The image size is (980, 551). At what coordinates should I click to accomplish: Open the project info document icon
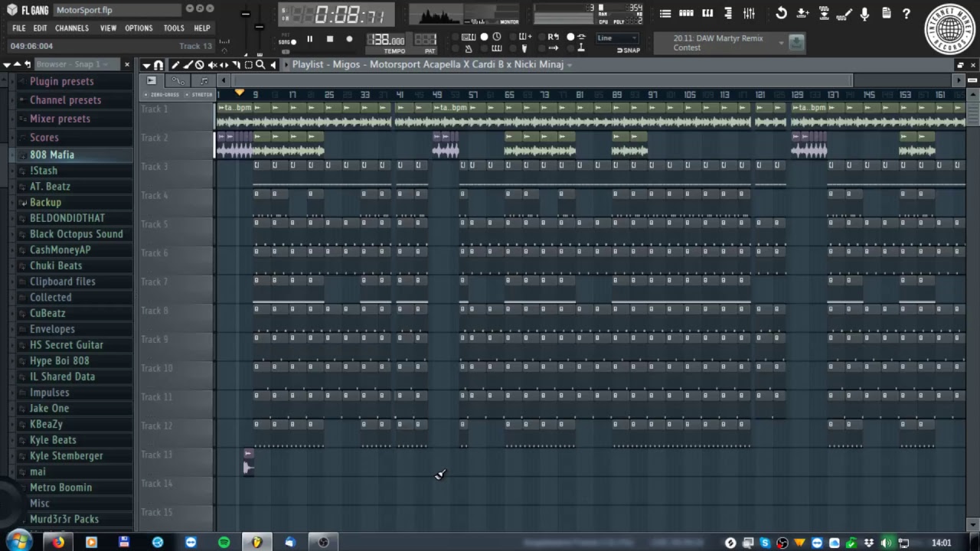pyautogui.click(x=886, y=13)
